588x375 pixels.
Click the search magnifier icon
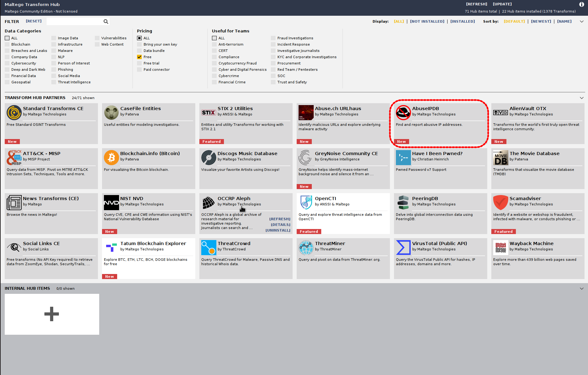click(106, 21)
